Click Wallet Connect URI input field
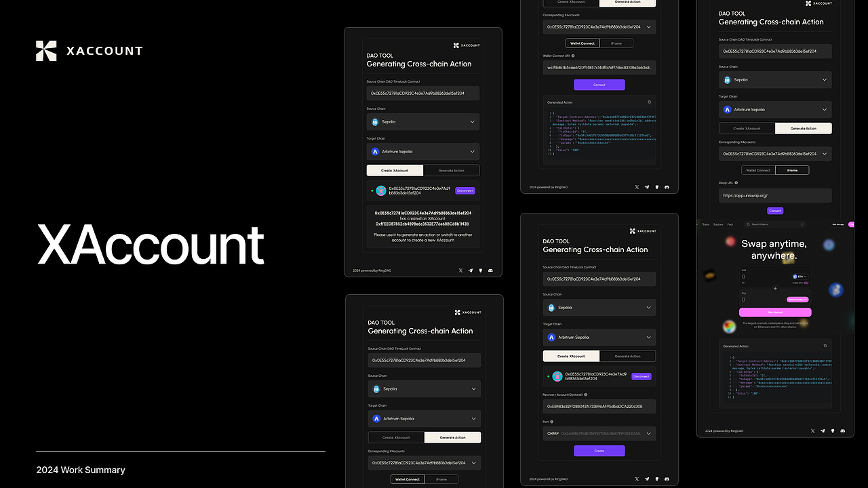The width and height of the screenshot is (868, 488). pos(599,68)
